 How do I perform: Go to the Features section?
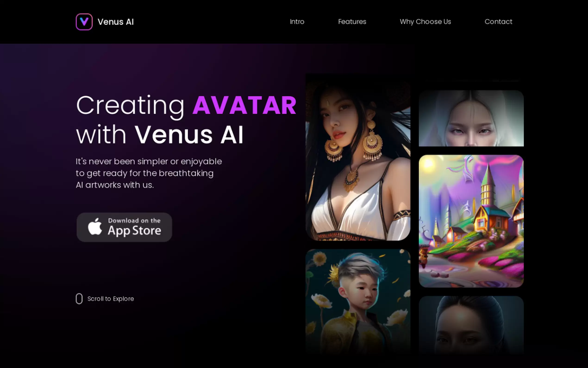(x=352, y=22)
